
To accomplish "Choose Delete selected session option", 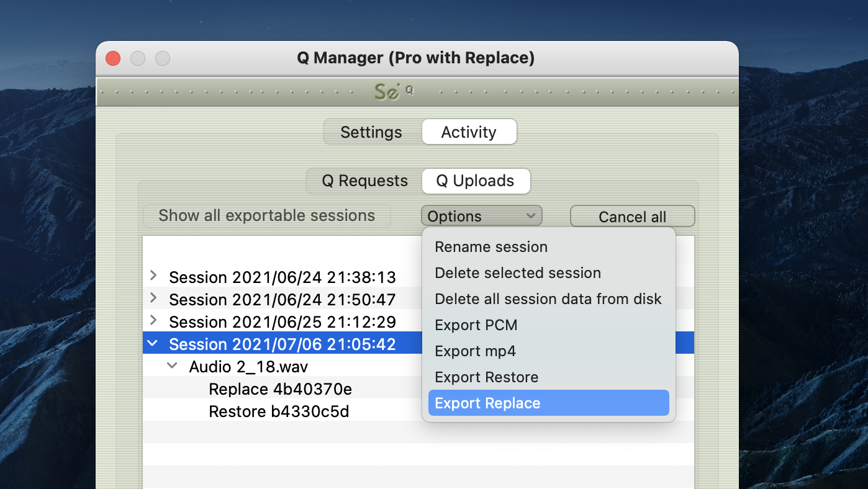I will pos(518,273).
